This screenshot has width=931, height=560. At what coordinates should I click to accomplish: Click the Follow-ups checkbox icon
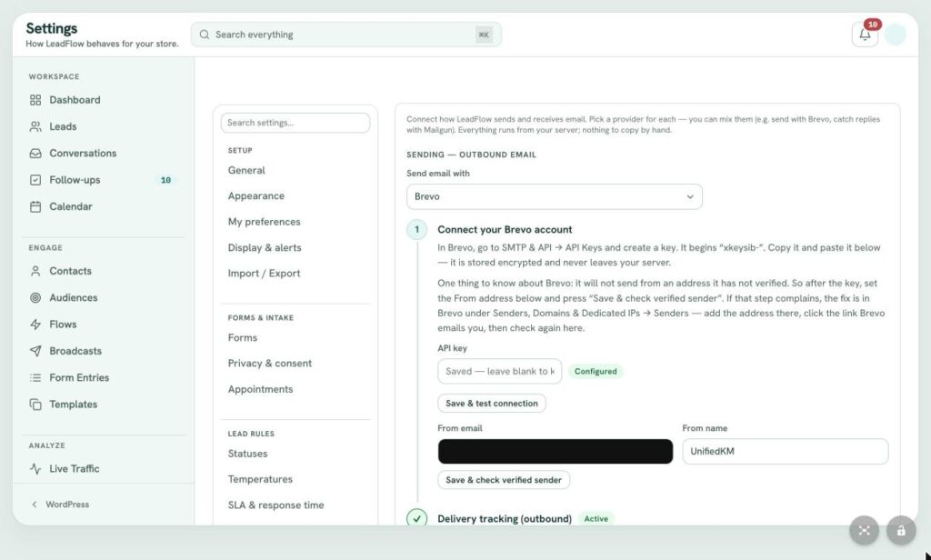(35, 180)
